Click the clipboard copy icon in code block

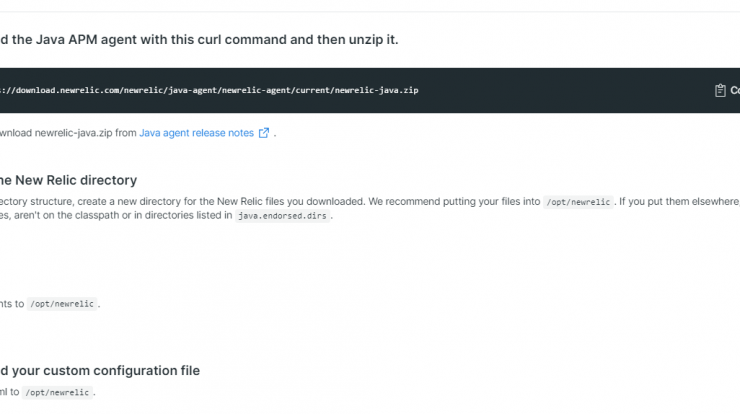click(720, 90)
